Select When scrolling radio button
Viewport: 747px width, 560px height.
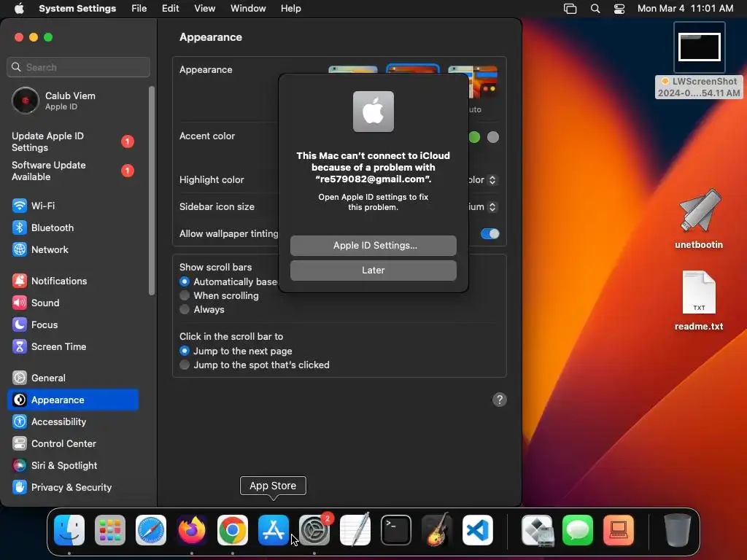[x=185, y=295]
